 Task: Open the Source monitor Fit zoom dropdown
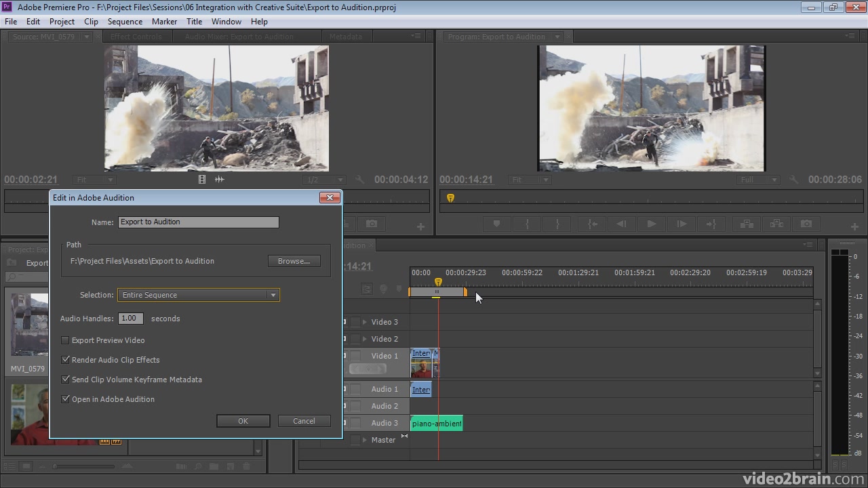tap(95, 180)
